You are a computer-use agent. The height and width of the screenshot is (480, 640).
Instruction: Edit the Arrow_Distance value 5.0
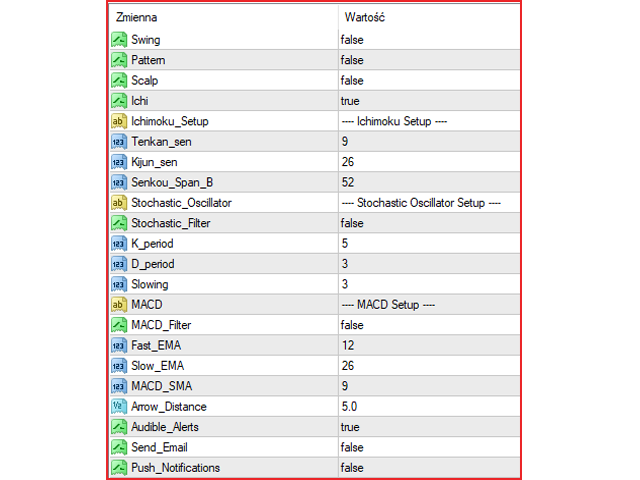tap(349, 407)
